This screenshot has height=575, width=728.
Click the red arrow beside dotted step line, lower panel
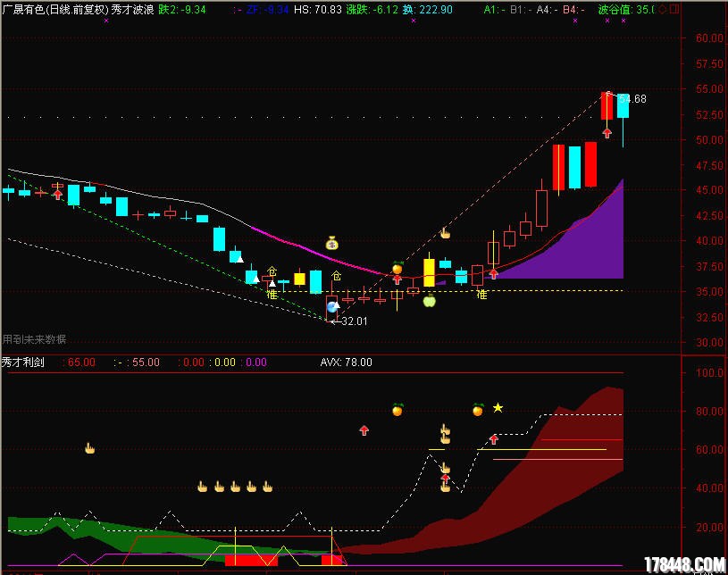coord(494,438)
